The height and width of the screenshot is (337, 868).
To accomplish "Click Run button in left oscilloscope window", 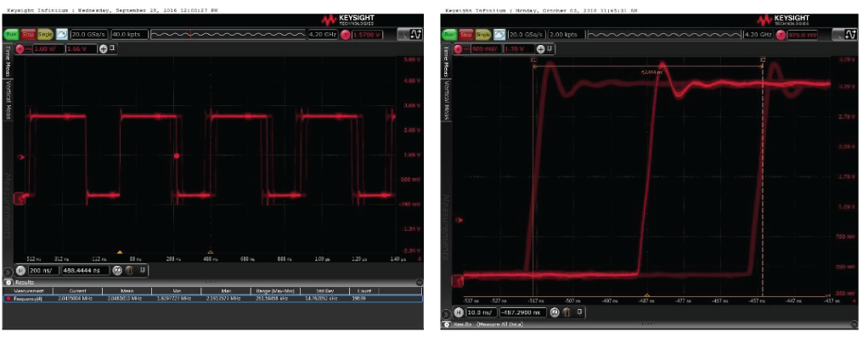I will tap(12, 34).
